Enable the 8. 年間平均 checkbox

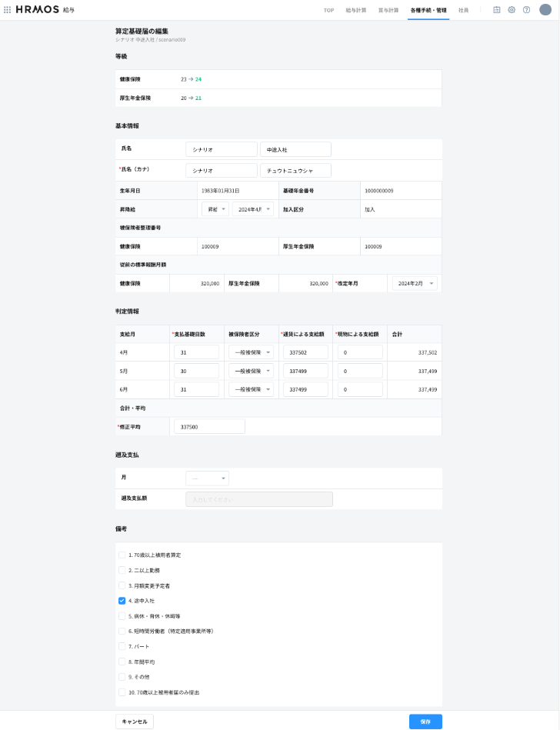pos(122,662)
